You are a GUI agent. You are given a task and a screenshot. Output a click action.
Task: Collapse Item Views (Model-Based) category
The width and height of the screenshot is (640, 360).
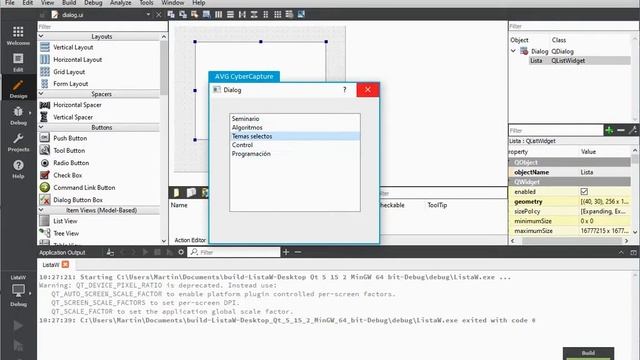[41, 210]
